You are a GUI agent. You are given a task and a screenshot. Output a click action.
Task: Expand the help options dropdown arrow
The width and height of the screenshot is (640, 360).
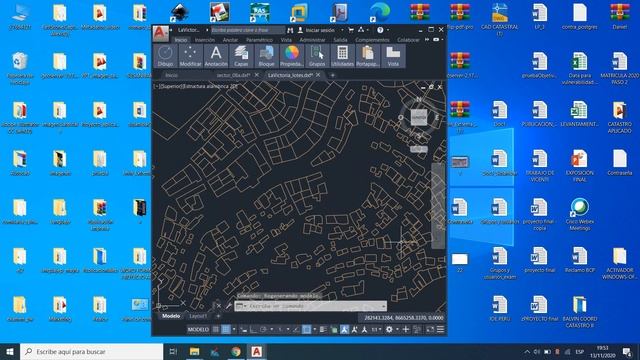[x=388, y=30]
